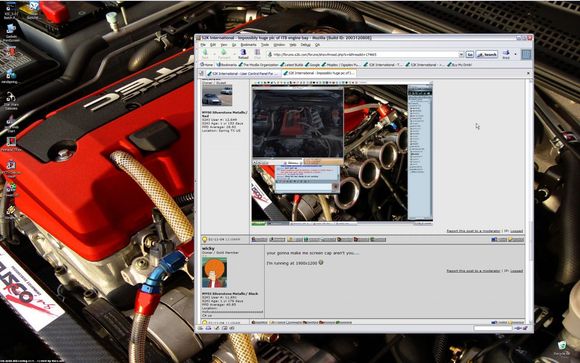The width and height of the screenshot is (580, 363).
Task: Open the IRC Chat icon in the status bar
Action: point(232,328)
